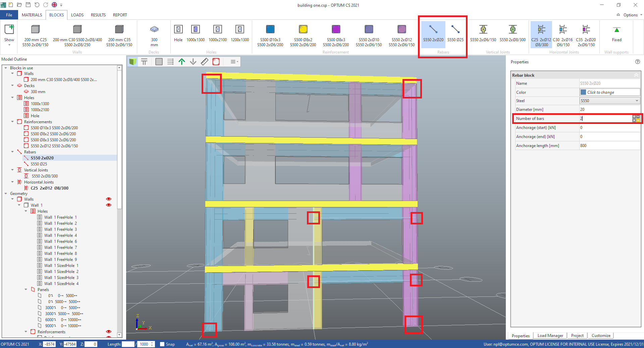The image size is (644, 348).
Task: Choose the 300 mm deck block
Action: (x=154, y=33)
